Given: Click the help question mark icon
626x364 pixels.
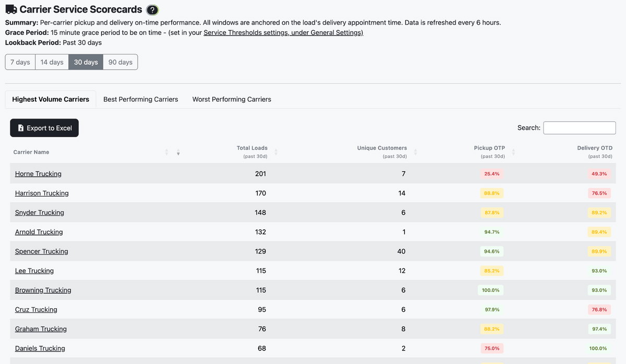Looking at the screenshot, I should (x=152, y=10).
